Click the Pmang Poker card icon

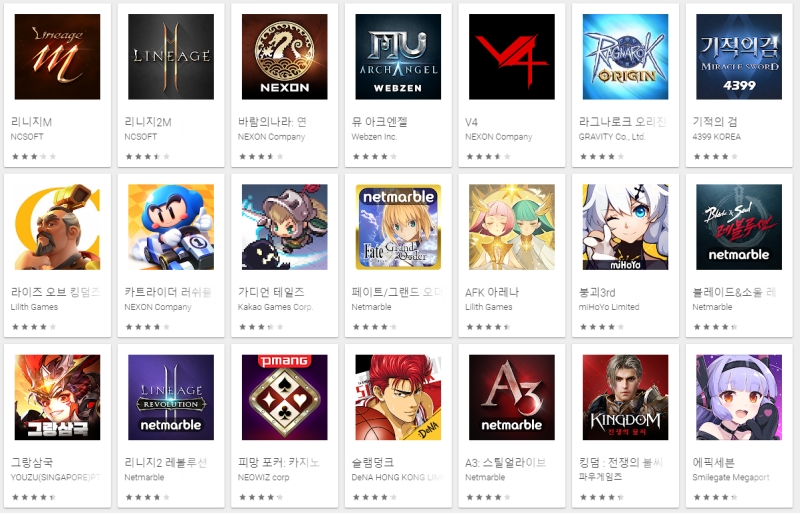(285, 397)
